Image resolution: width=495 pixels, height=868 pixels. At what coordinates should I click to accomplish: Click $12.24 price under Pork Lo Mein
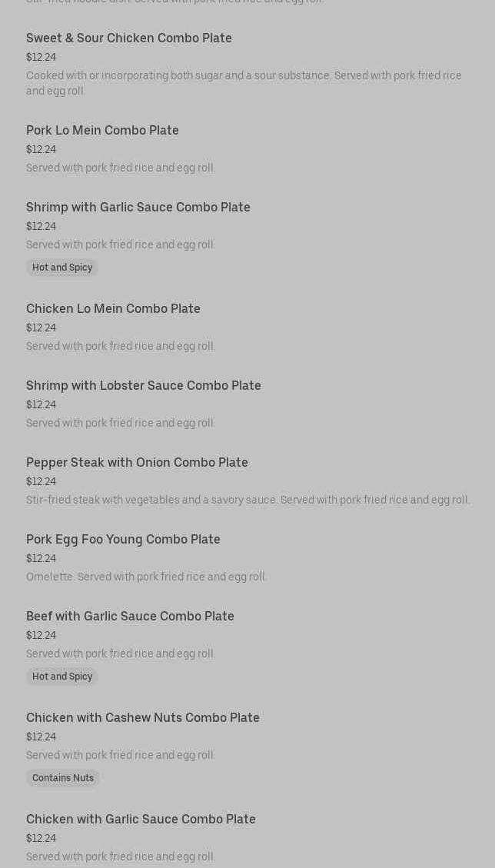point(41,149)
